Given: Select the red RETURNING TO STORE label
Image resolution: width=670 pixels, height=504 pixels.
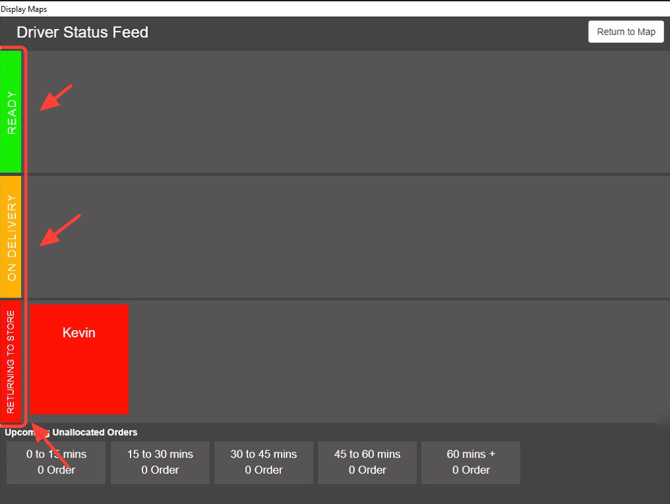Looking at the screenshot, I should [x=11, y=362].
